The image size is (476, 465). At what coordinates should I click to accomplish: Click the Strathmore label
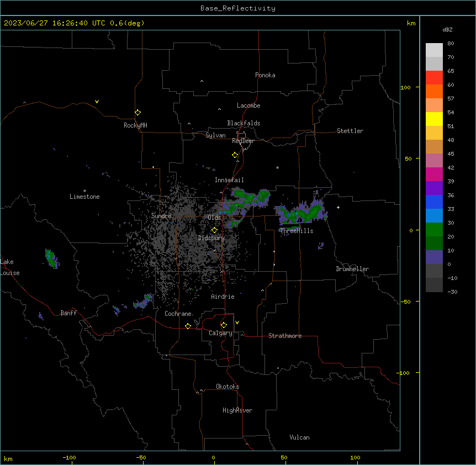pos(285,336)
